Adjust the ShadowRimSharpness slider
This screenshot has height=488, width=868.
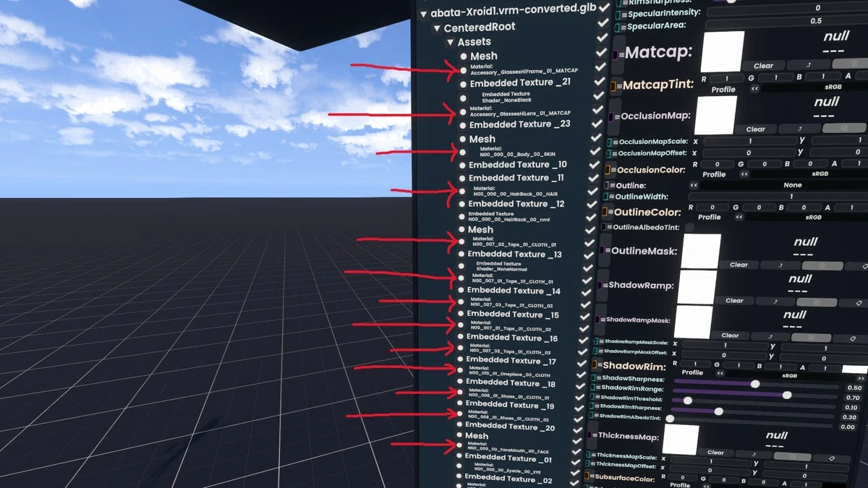[752, 411]
